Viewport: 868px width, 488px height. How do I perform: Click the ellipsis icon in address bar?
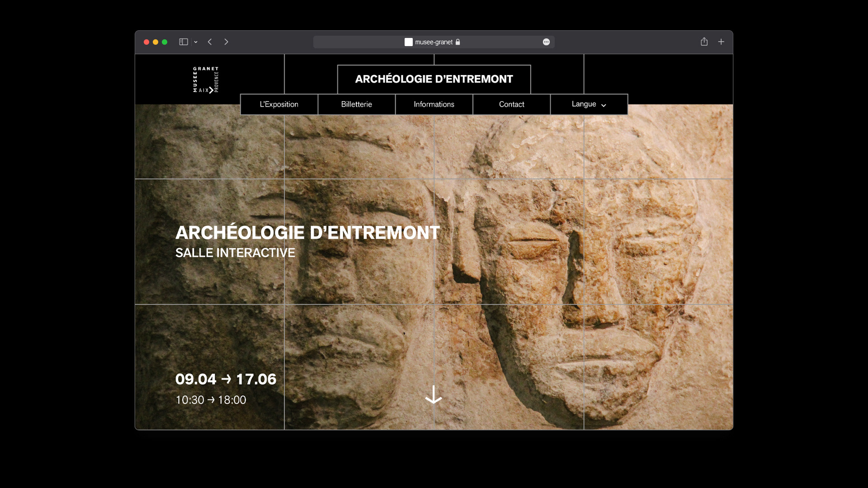(546, 42)
